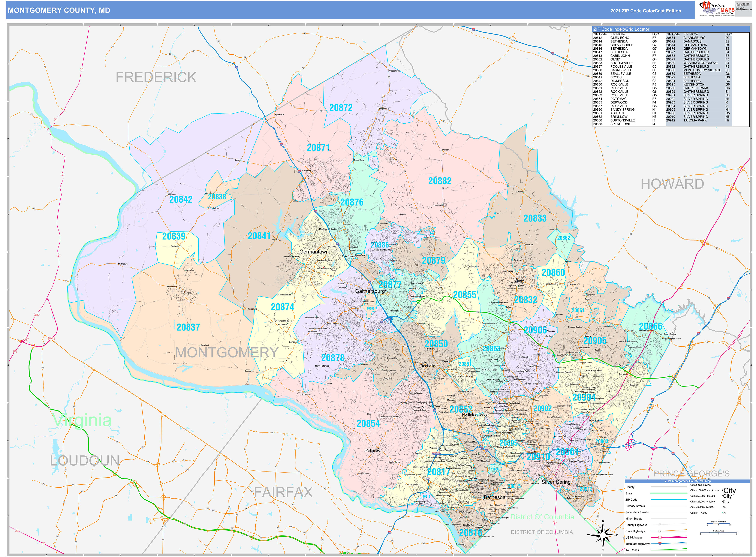The width and height of the screenshot is (756, 557).
Task: Click the 20902 ZIP label on the map
Action: (x=543, y=408)
